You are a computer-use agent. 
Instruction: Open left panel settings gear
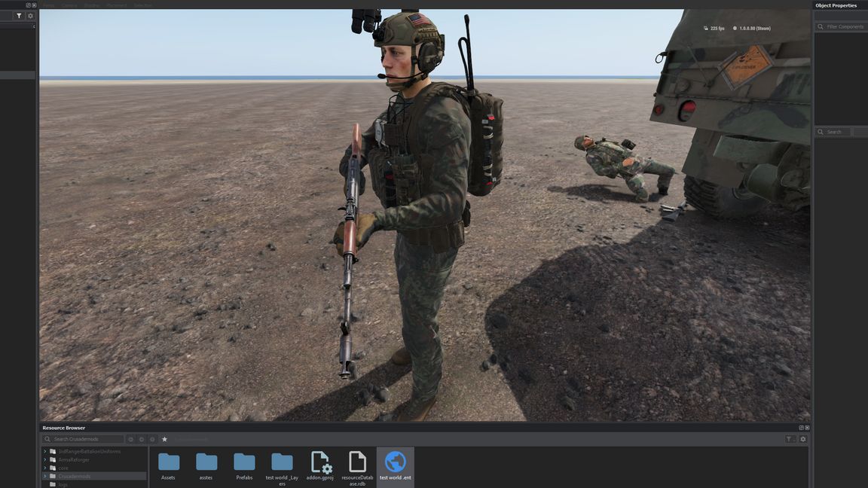pos(30,16)
